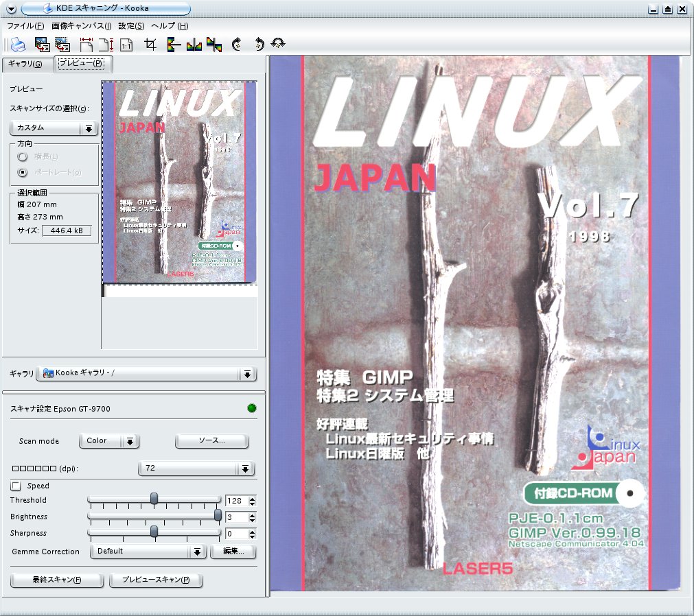Rotate the image clockwise
694x616 pixels.
(237, 44)
